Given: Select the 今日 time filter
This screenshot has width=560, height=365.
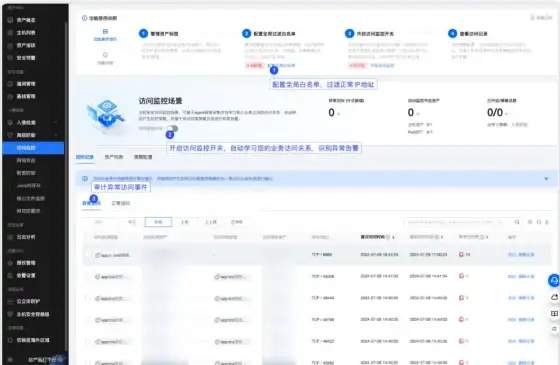Looking at the screenshot, I should [x=132, y=222].
